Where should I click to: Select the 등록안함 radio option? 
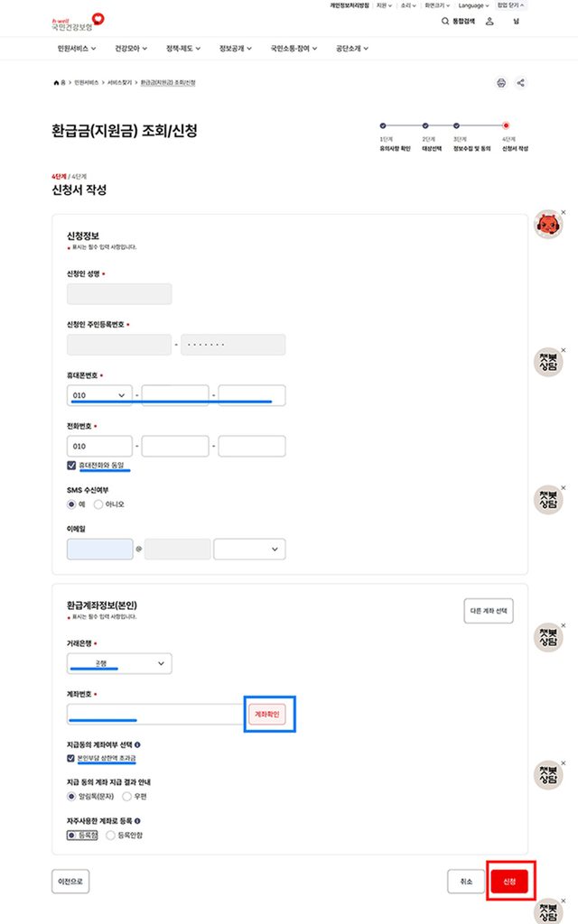110,836
